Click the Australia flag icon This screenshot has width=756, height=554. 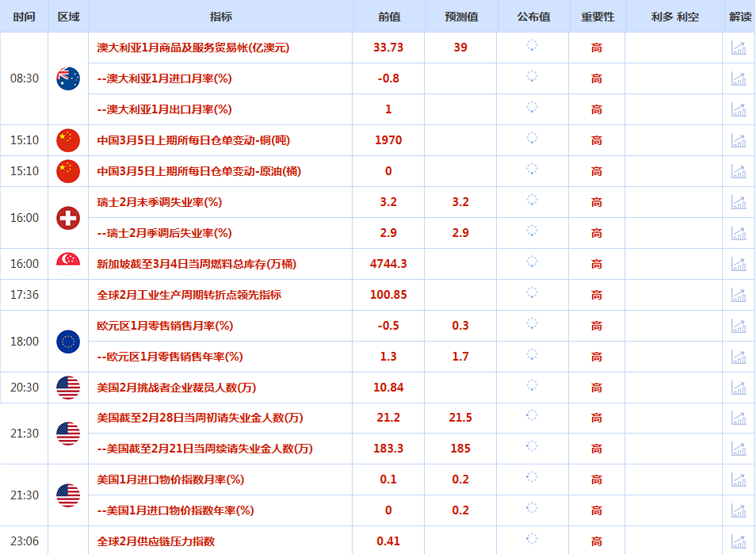(68, 78)
